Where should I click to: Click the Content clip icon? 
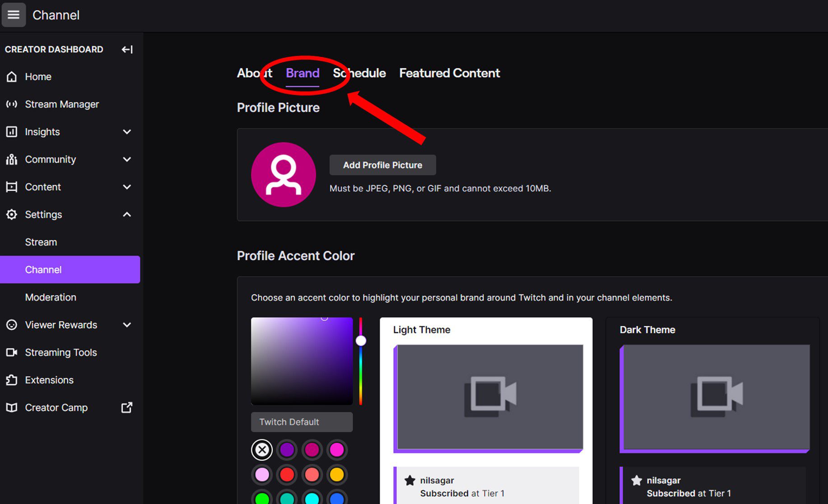pos(12,187)
